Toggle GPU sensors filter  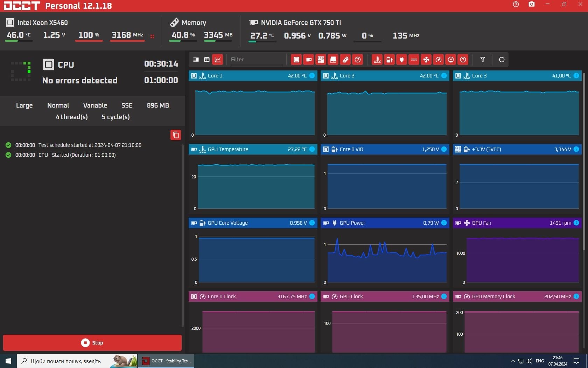(309, 60)
